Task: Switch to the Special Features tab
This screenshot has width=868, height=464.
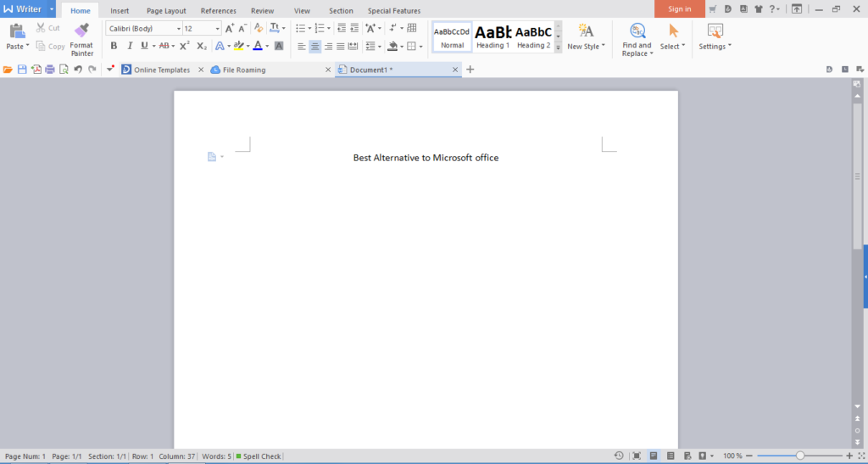Action: click(394, 10)
